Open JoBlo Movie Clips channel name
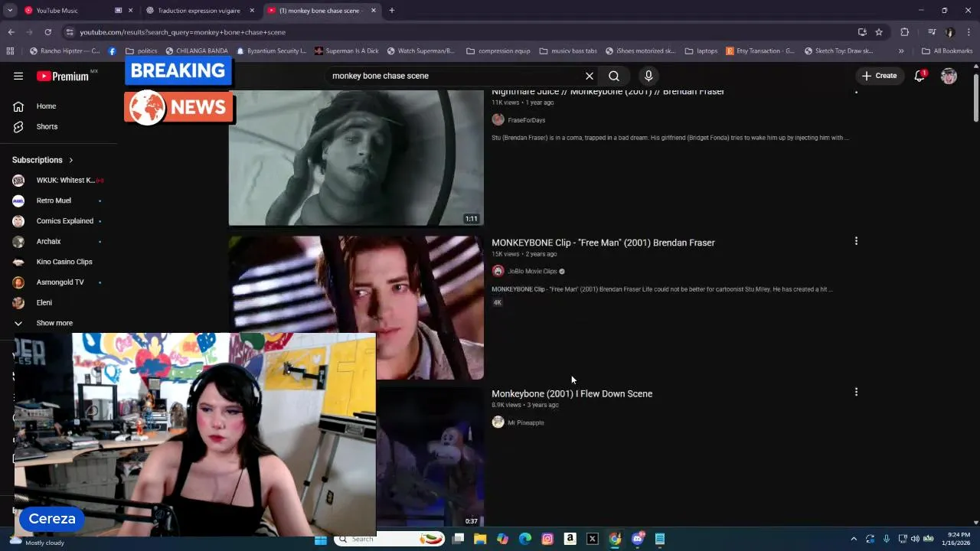 coord(532,271)
